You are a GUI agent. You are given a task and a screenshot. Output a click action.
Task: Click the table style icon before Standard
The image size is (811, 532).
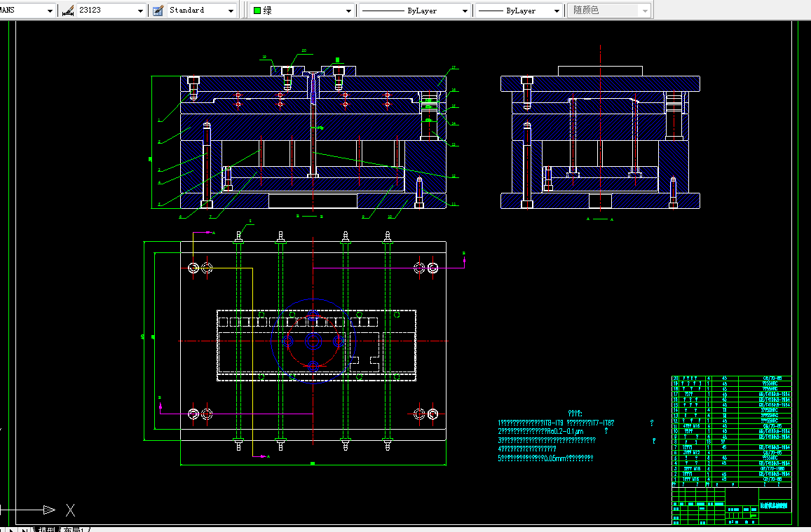click(x=158, y=11)
